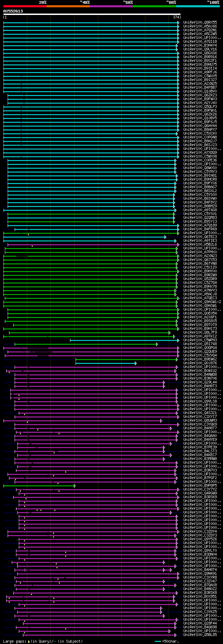Select hit label UniRef100_B4FBB7
This screenshot has width=223, height=644.
pyautogui.click(x=200, y=88)
